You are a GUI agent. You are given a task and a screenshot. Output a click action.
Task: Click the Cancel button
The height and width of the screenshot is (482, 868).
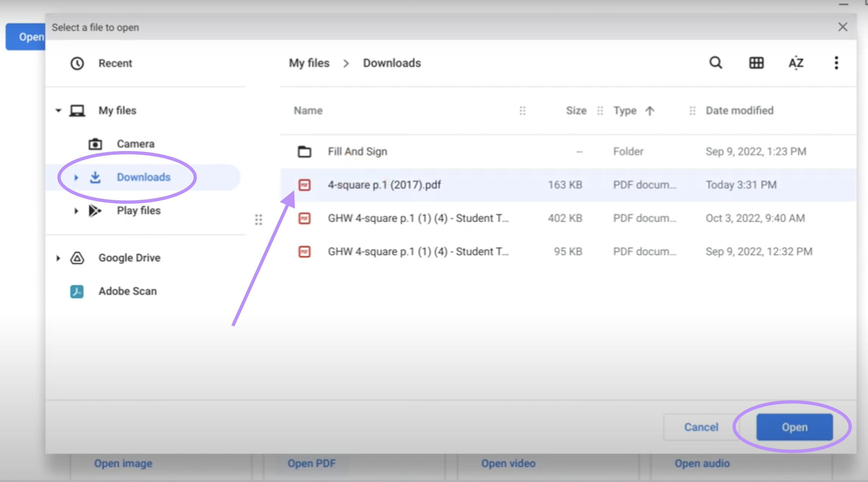click(x=701, y=427)
